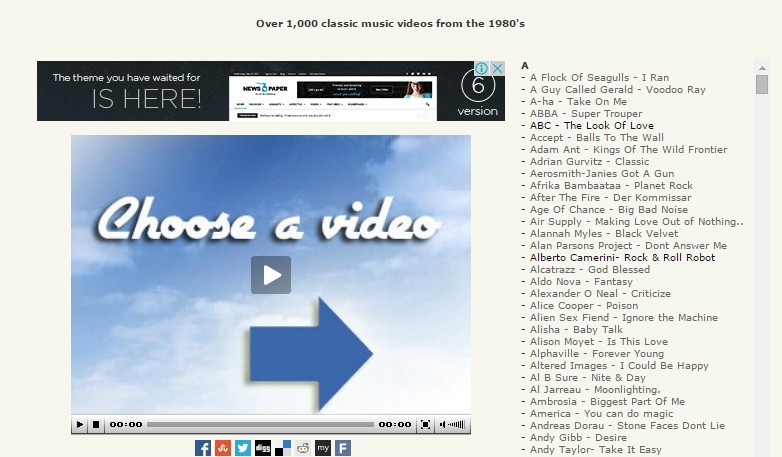
Task: Select 'A-ha - Take On Me' video
Action: click(578, 102)
